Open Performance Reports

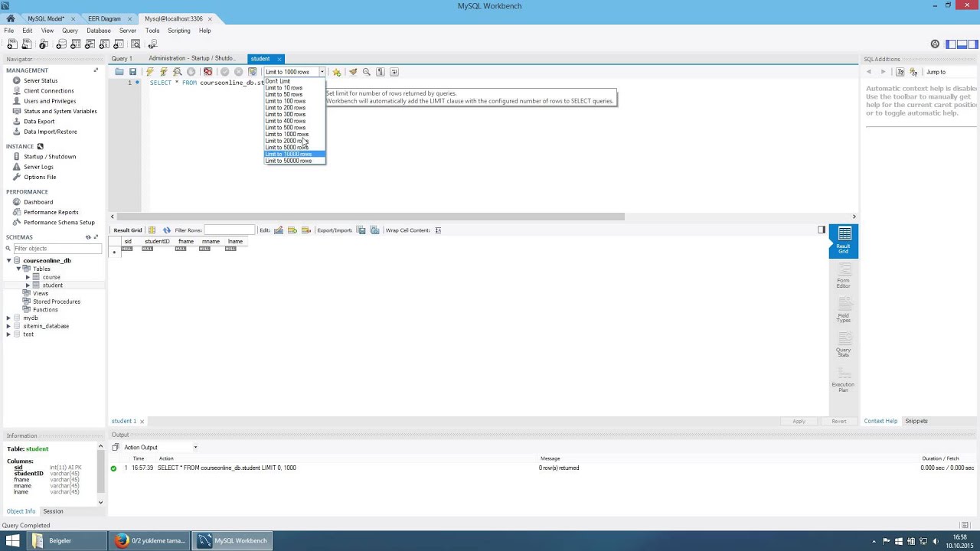click(x=51, y=212)
